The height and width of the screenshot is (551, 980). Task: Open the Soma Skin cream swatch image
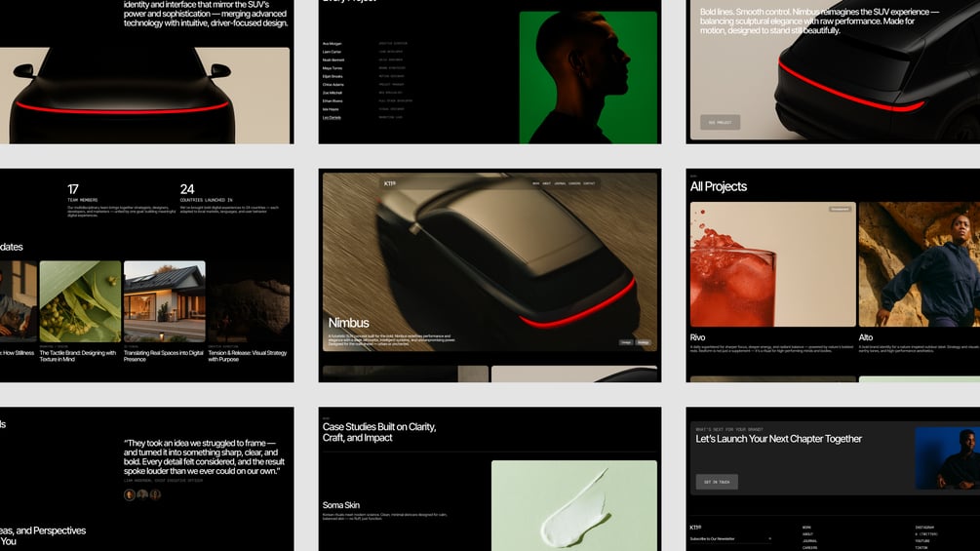coord(573,506)
